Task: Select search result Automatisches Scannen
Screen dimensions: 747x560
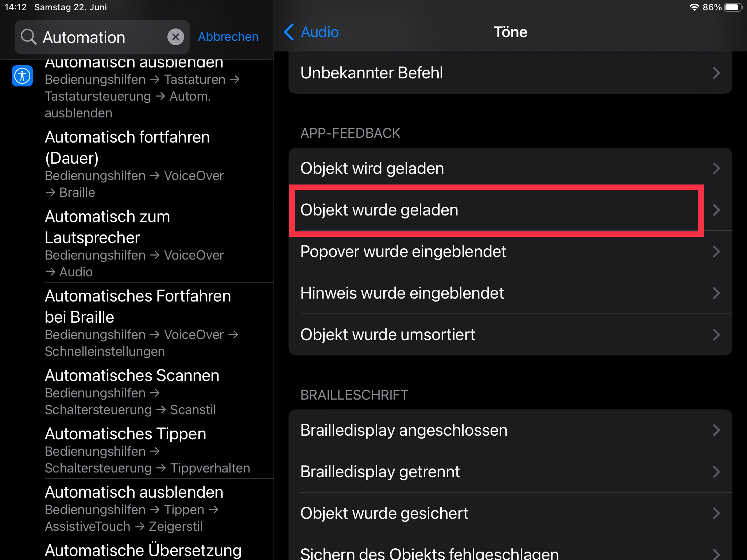Action: click(146, 392)
